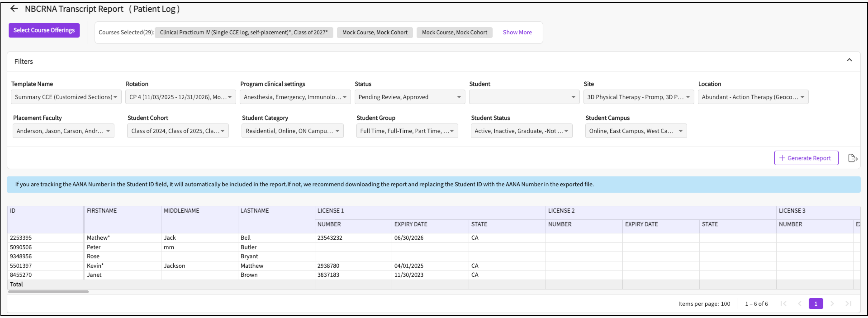Image resolution: width=868 pixels, height=318 pixels.
Task: Click the back arrow beside the report title
Action: click(14, 9)
